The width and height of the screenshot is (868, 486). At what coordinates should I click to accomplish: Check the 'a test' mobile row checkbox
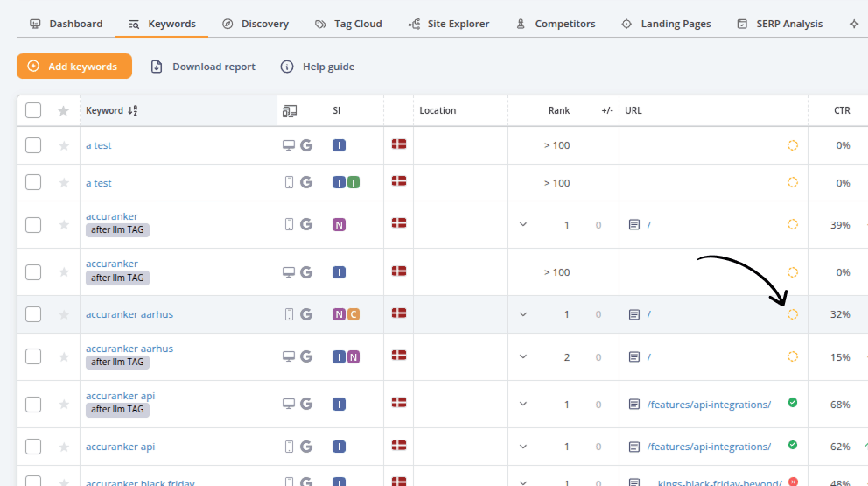pos(33,182)
